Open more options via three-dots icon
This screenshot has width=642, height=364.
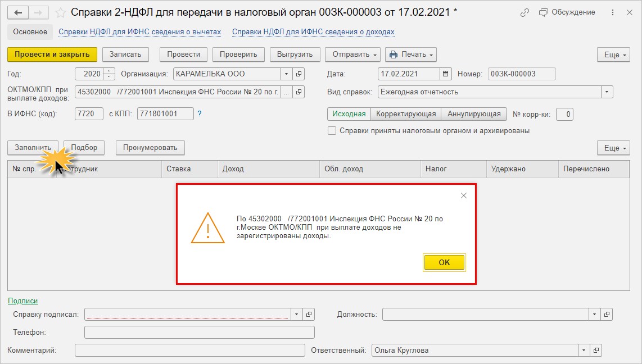pos(613,13)
